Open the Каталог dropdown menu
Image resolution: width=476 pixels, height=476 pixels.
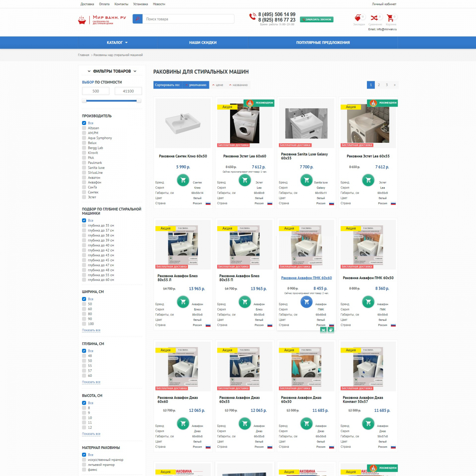[117, 42]
